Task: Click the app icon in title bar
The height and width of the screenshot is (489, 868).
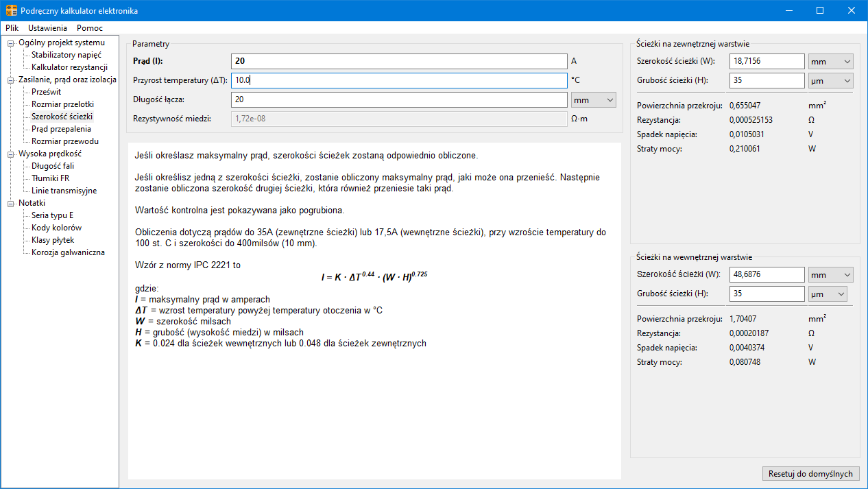Action: click(12, 11)
